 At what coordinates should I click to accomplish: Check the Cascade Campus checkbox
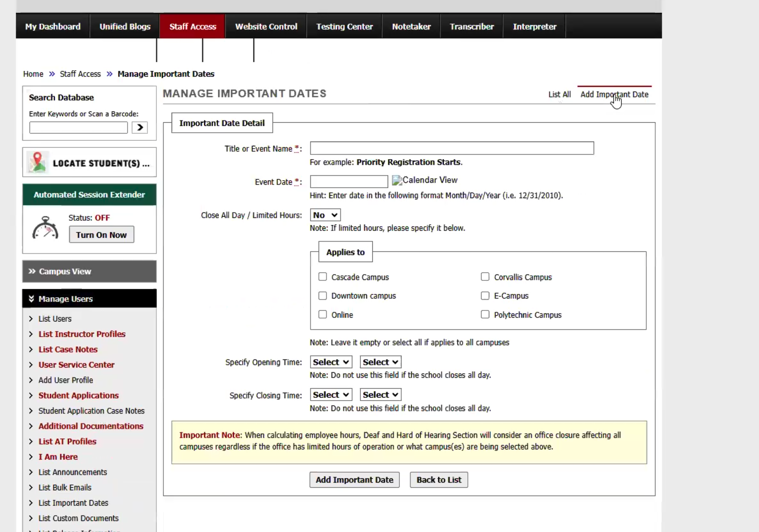pyautogui.click(x=323, y=277)
